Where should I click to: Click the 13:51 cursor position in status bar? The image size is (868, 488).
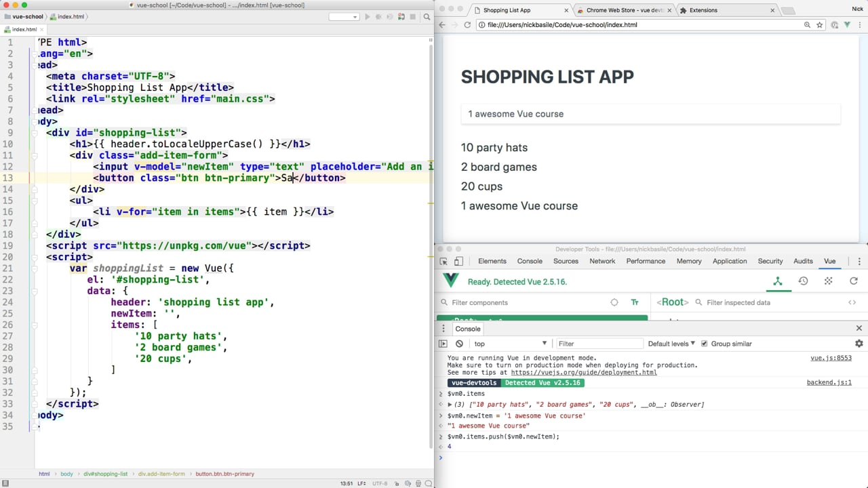coord(346,483)
